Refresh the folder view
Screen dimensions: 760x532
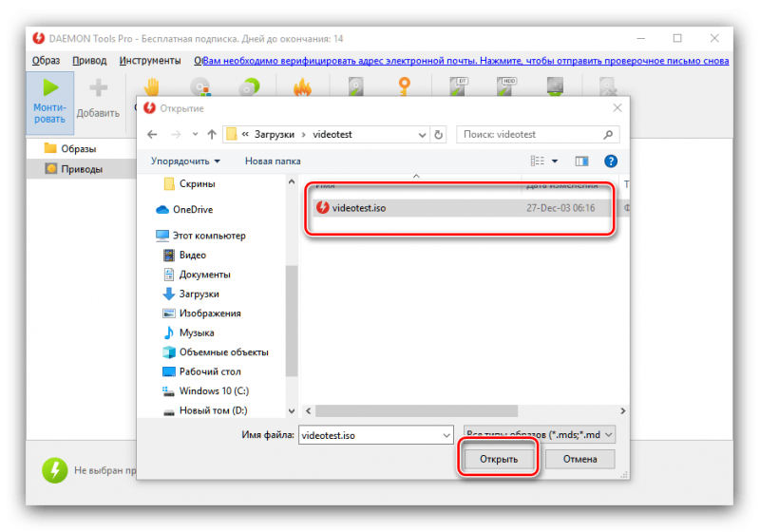point(439,135)
